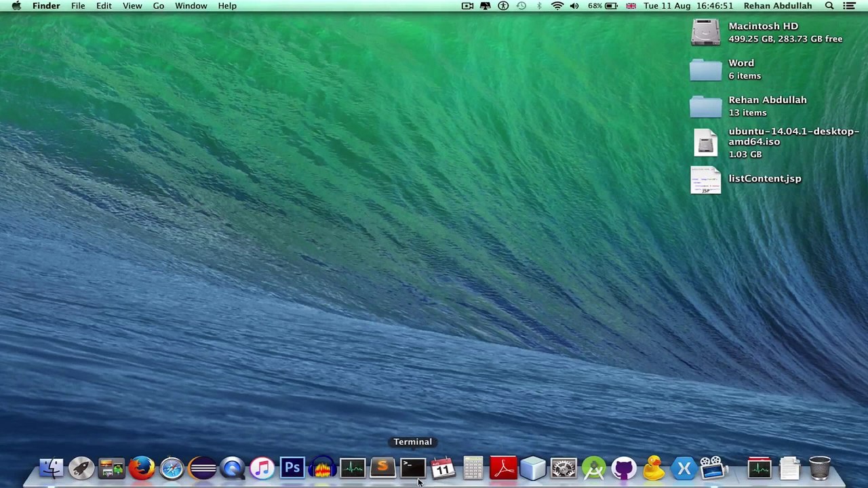Click the GitHub app dock icon
Screen dimensions: 868x488
click(624, 468)
